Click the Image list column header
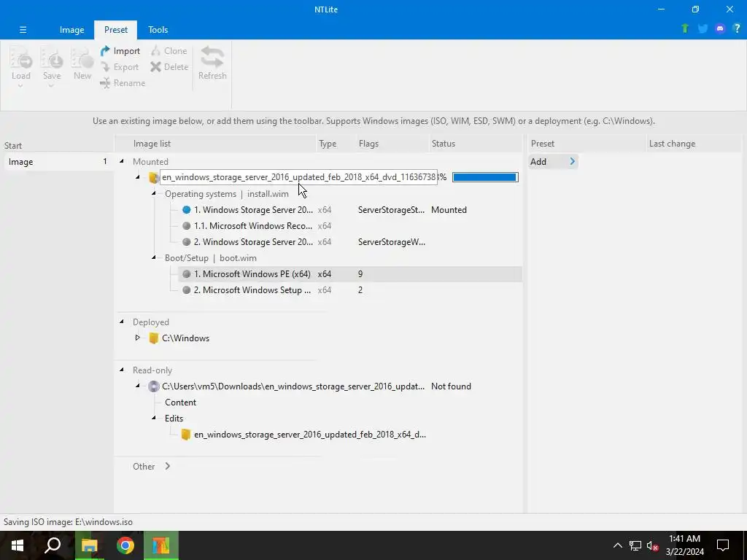Image resolution: width=747 pixels, height=560 pixels. (215, 144)
